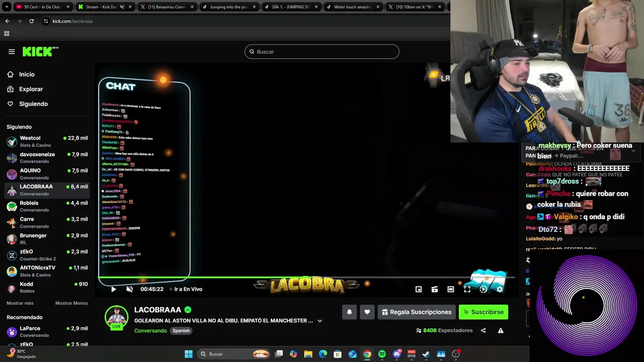Switch to 10ben on X tab
This screenshot has width=644, height=362.
click(415, 7)
